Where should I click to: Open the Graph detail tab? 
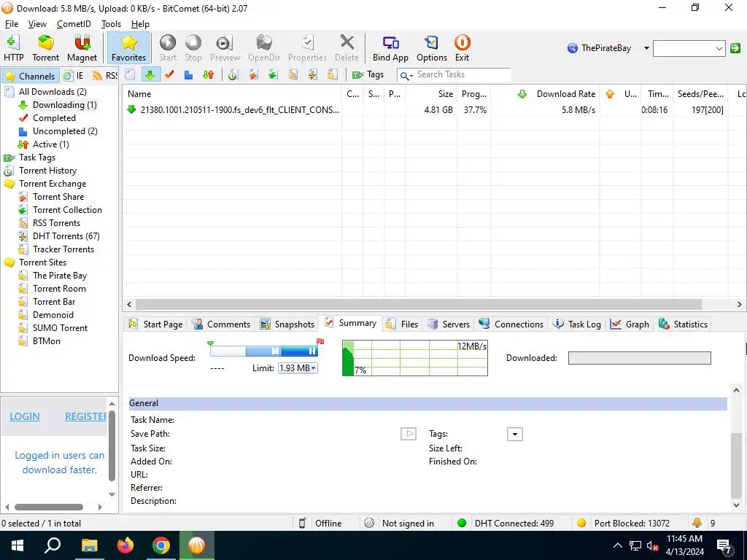pos(630,324)
